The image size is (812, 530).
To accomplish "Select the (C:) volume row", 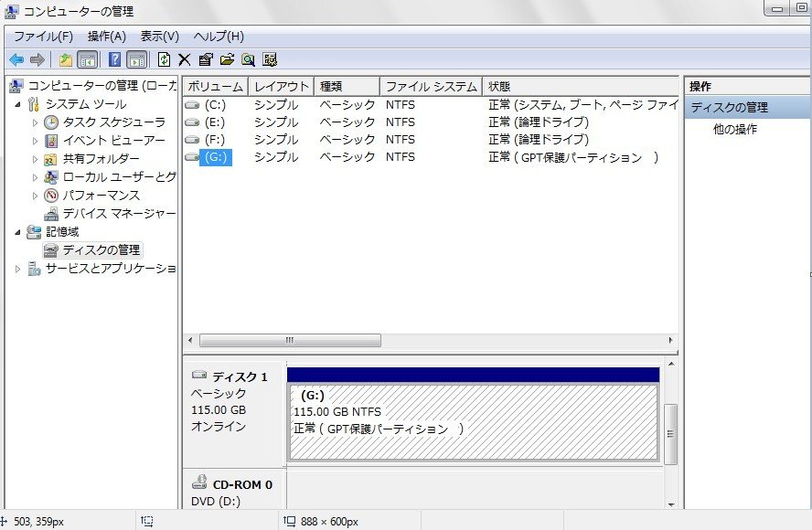I will coord(431,104).
